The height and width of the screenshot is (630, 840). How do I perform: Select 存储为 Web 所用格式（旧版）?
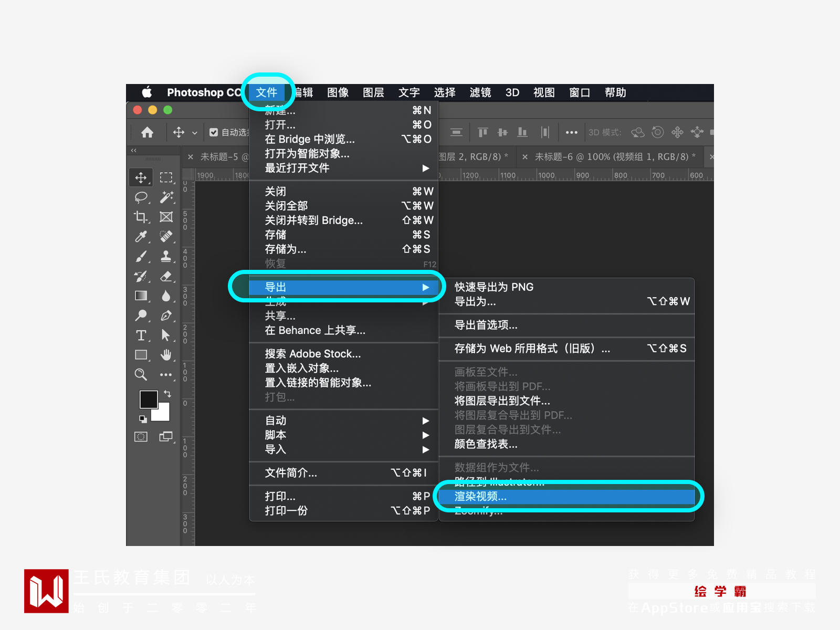566,349
